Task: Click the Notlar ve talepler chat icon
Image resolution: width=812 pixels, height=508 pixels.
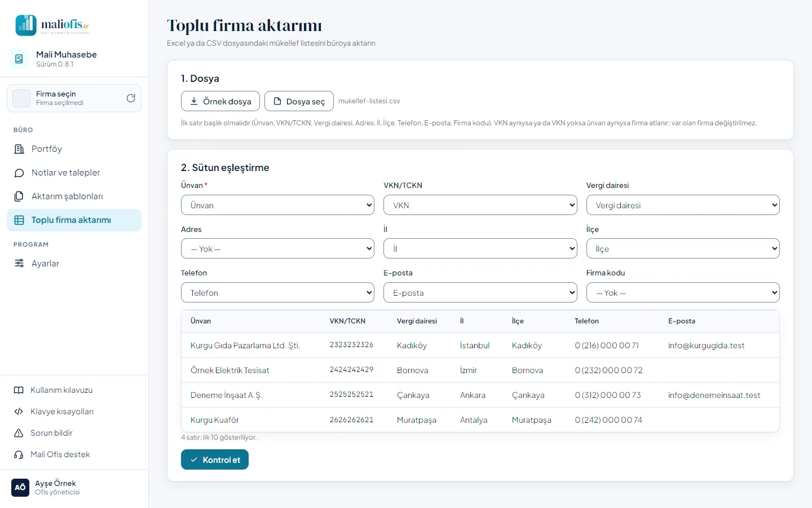Action: pos(19,173)
